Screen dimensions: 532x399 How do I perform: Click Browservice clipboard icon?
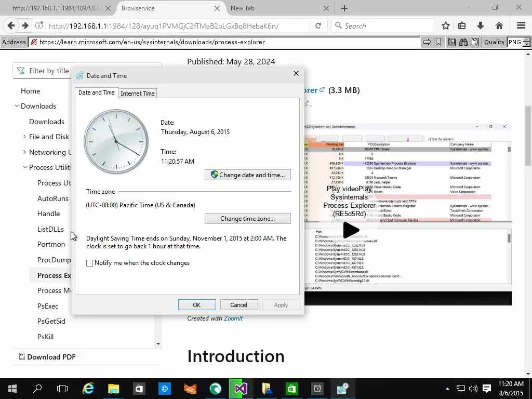(475, 42)
